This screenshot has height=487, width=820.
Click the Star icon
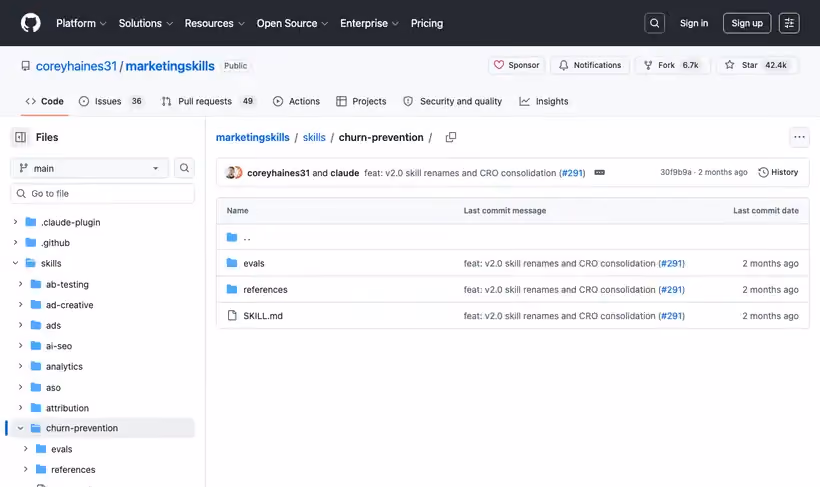tap(730, 65)
